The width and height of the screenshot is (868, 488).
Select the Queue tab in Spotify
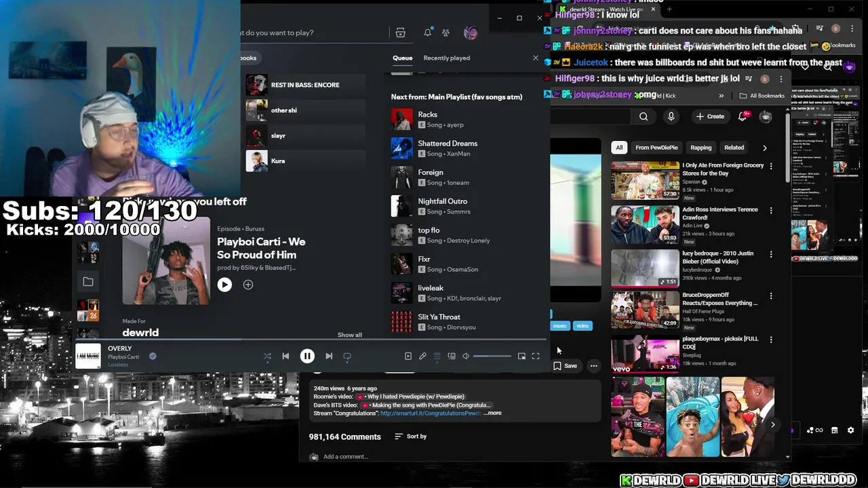click(403, 58)
